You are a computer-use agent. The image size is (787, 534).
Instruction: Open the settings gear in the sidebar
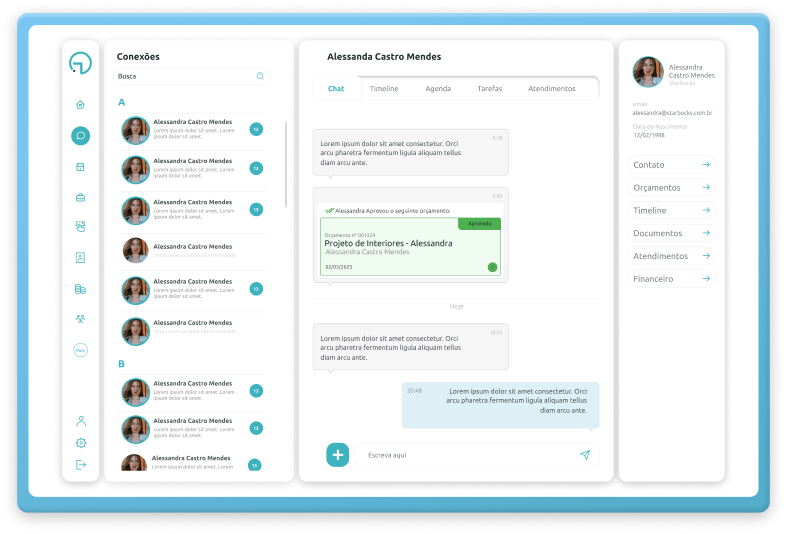[81, 443]
